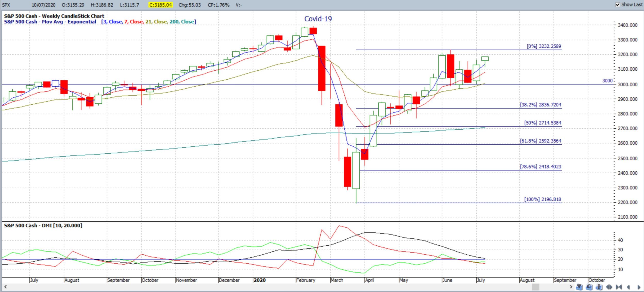Click the compress horizontal spacing arrows icon

619,287
